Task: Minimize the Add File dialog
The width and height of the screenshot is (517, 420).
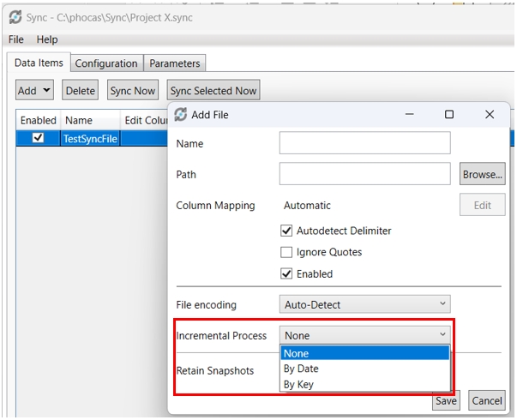Action: 409,114
